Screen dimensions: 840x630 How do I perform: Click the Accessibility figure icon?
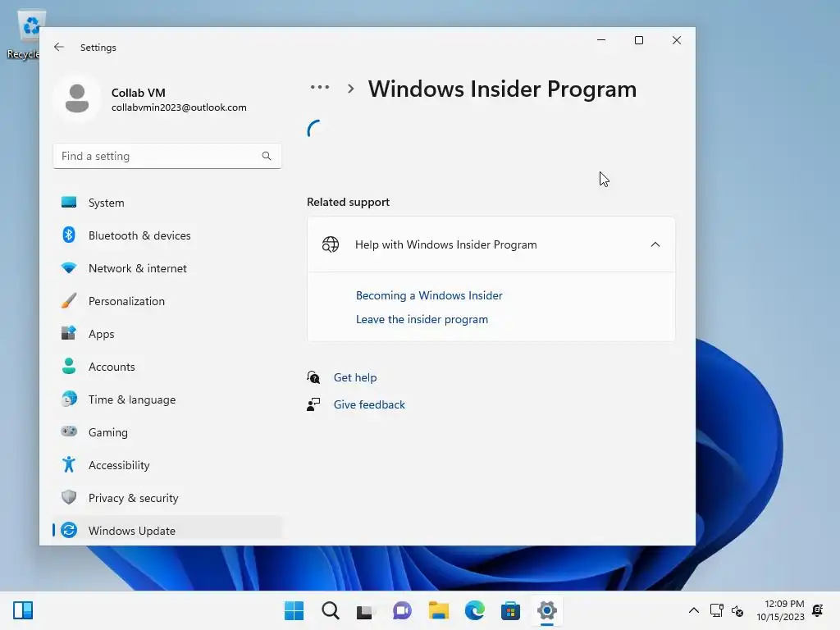[x=69, y=464]
